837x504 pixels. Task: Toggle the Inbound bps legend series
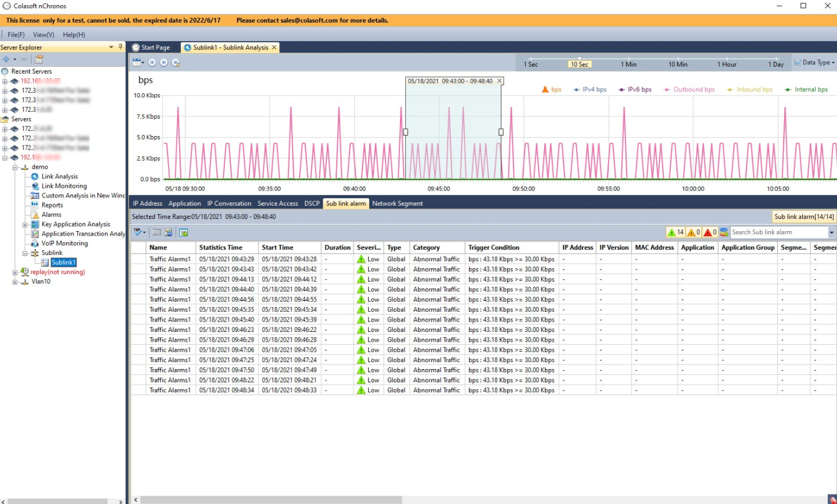pos(749,90)
